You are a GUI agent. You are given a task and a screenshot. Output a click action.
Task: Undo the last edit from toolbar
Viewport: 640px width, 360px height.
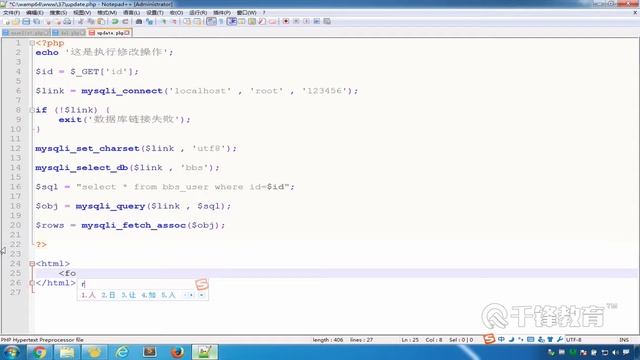[115, 21]
